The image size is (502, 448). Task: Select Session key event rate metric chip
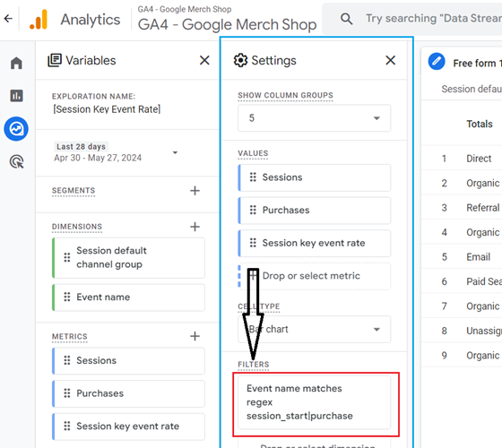128,426
